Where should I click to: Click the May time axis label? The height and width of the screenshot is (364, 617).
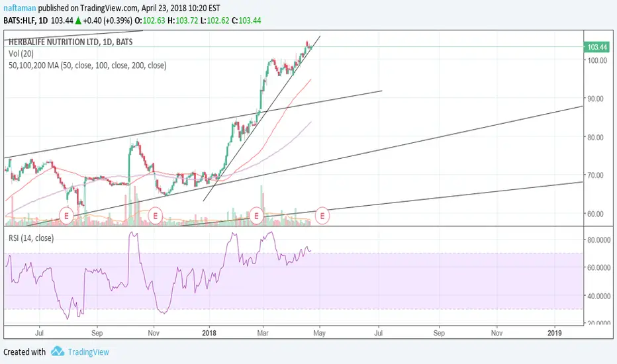click(x=319, y=333)
